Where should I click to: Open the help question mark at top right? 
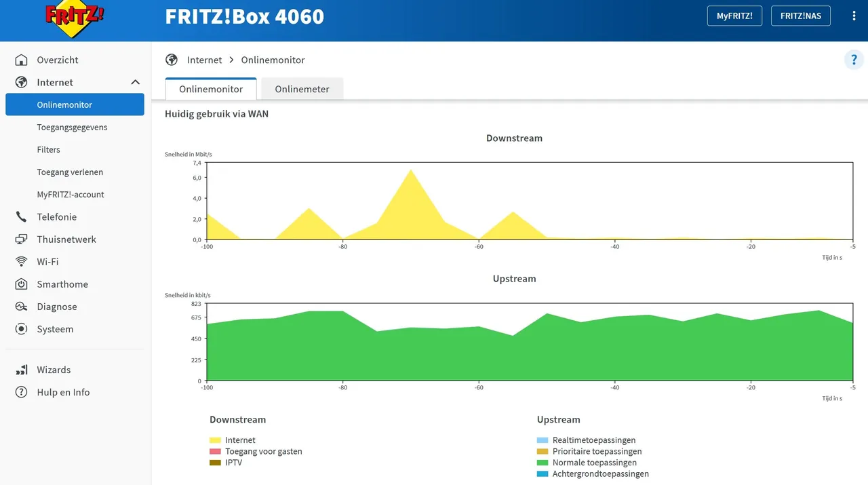point(854,60)
